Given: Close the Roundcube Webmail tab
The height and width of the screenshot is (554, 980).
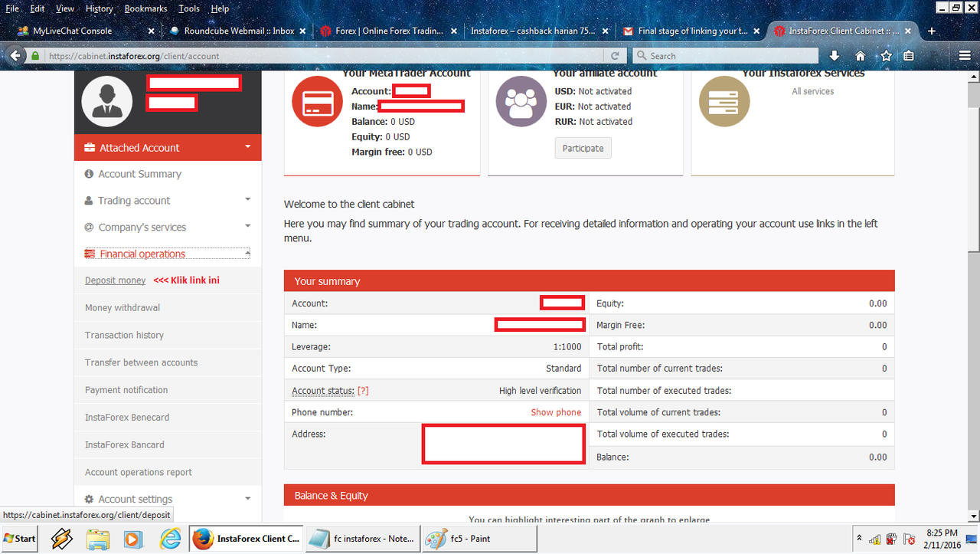Looking at the screenshot, I should [303, 31].
